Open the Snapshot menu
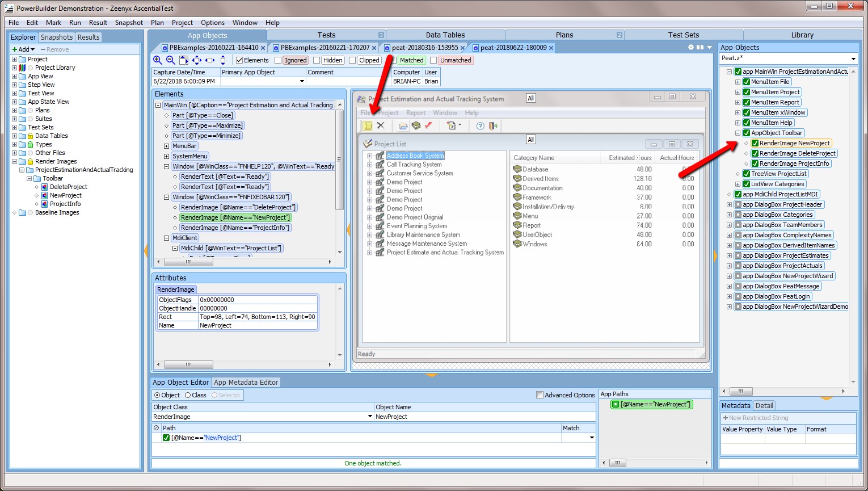Image resolution: width=868 pixels, height=491 pixels. [129, 23]
